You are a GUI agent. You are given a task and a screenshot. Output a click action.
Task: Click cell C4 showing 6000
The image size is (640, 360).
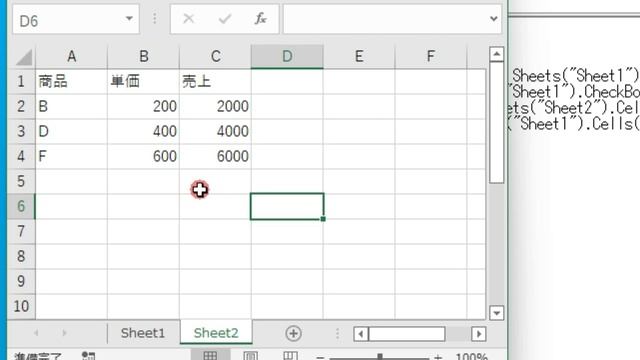[x=216, y=156]
